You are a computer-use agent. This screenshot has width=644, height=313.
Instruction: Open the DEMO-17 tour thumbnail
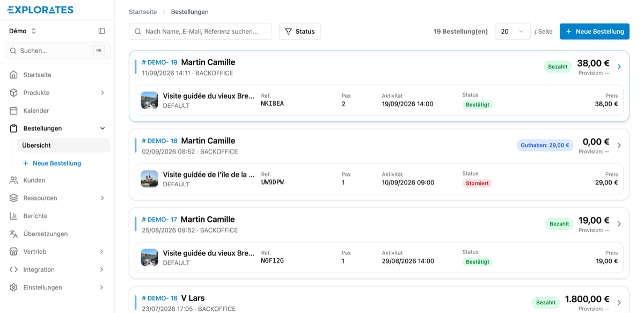(149, 257)
